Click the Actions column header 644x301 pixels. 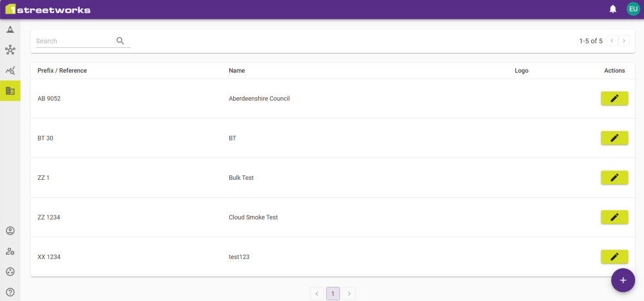614,71
